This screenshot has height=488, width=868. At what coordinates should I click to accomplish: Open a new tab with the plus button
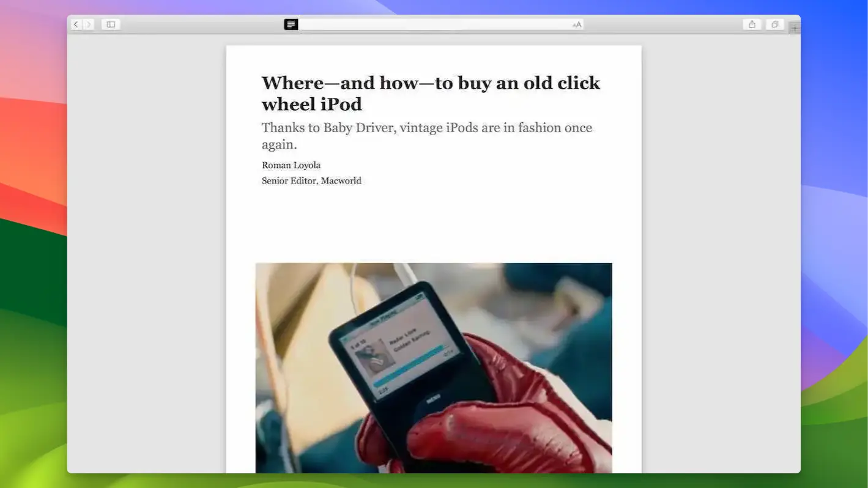point(793,27)
